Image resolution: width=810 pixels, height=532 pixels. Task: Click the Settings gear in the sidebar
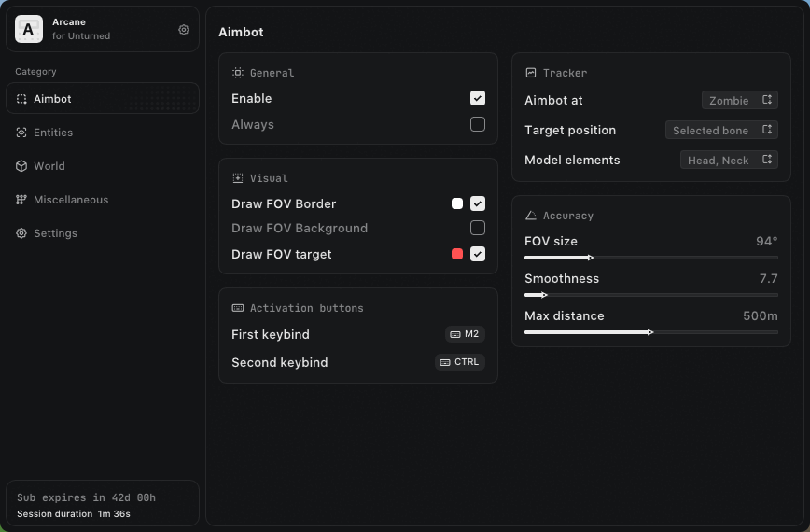[x=21, y=233]
